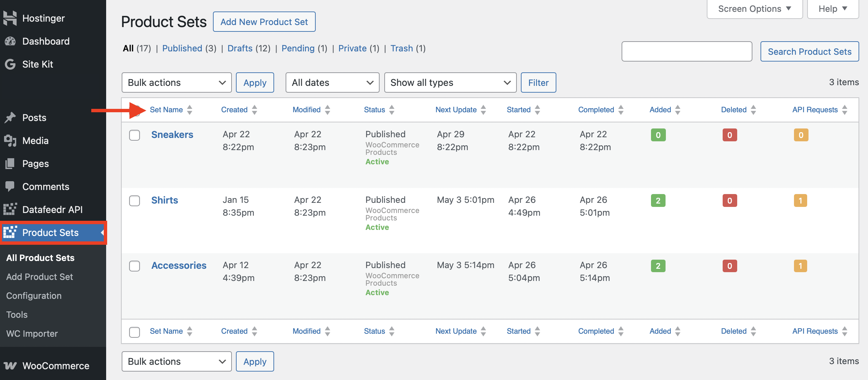The width and height of the screenshot is (868, 380).
Task: Click the bottom Apply button
Action: coord(255,361)
